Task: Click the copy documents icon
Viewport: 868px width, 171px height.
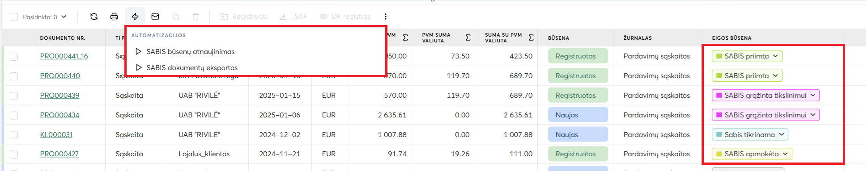Action: (x=175, y=17)
